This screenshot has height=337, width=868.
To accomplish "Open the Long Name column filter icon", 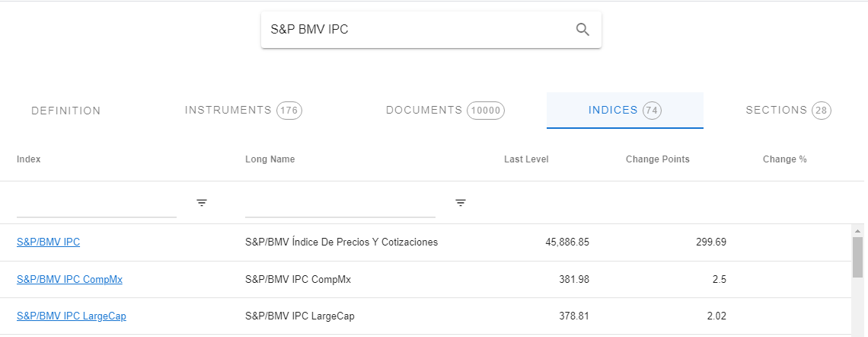I will [461, 203].
